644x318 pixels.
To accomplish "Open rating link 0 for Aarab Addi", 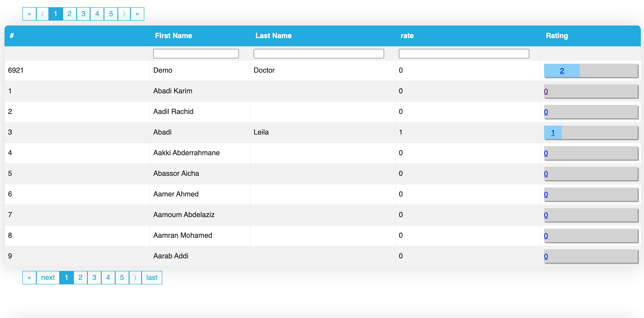I will pos(546,257).
